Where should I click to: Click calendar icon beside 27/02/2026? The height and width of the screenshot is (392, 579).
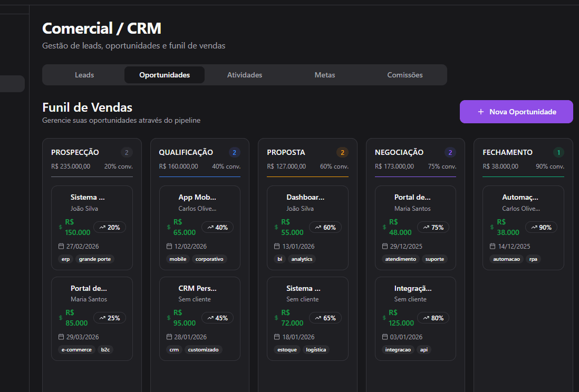coord(61,246)
